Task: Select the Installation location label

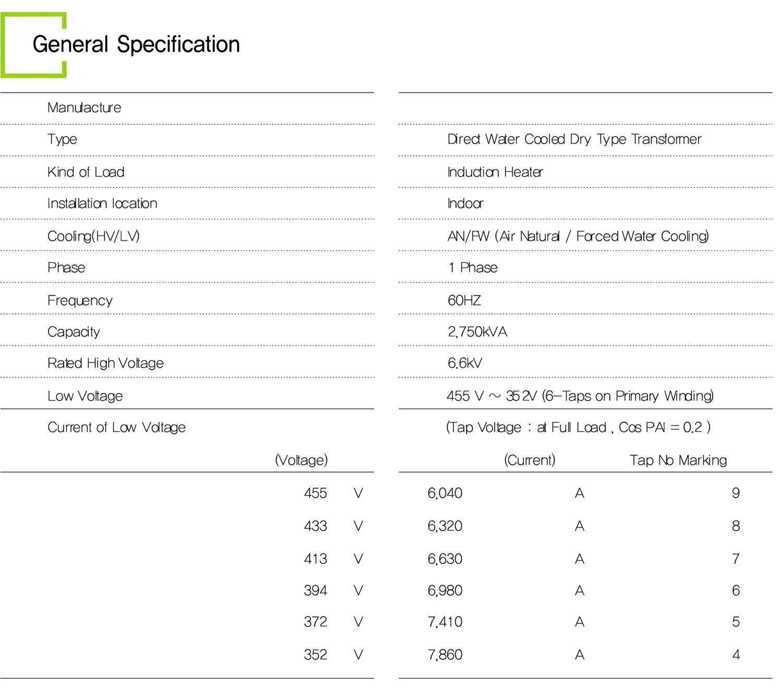Action: point(102,203)
